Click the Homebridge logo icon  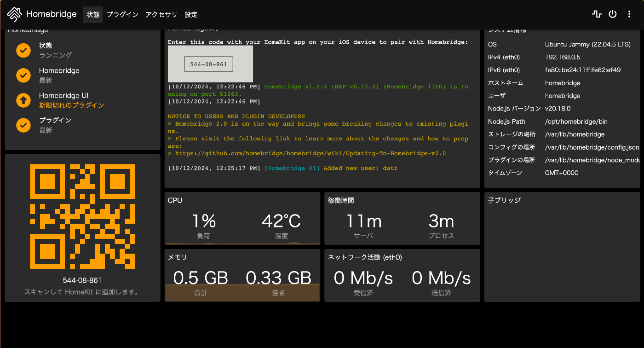pos(15,14)
